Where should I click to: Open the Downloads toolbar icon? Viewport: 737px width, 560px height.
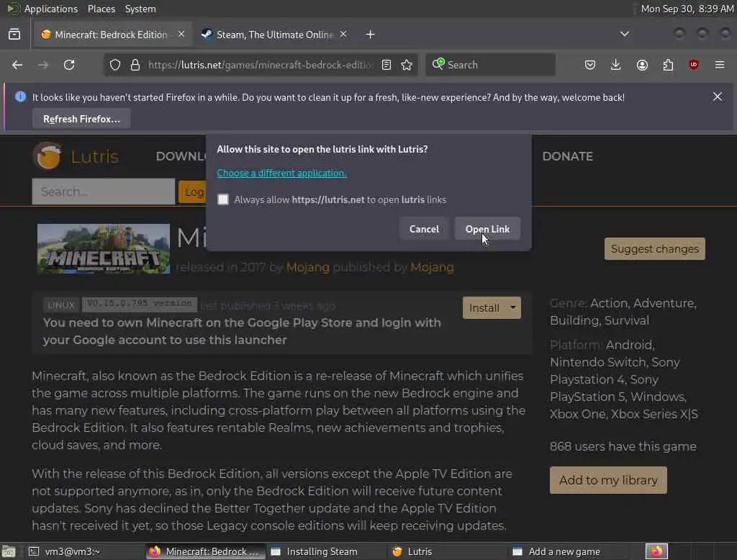click(616, 65)
